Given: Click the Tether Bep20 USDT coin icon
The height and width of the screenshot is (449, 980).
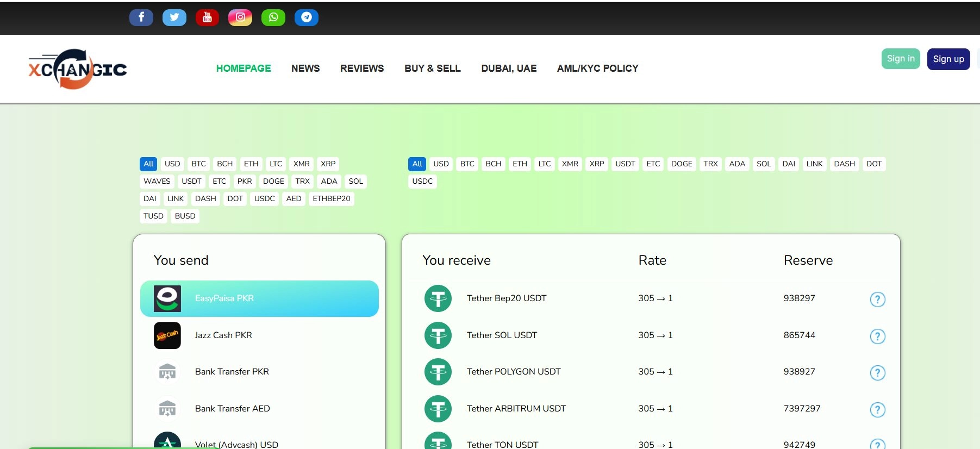Looking at the screenshot, I should 438,298.
